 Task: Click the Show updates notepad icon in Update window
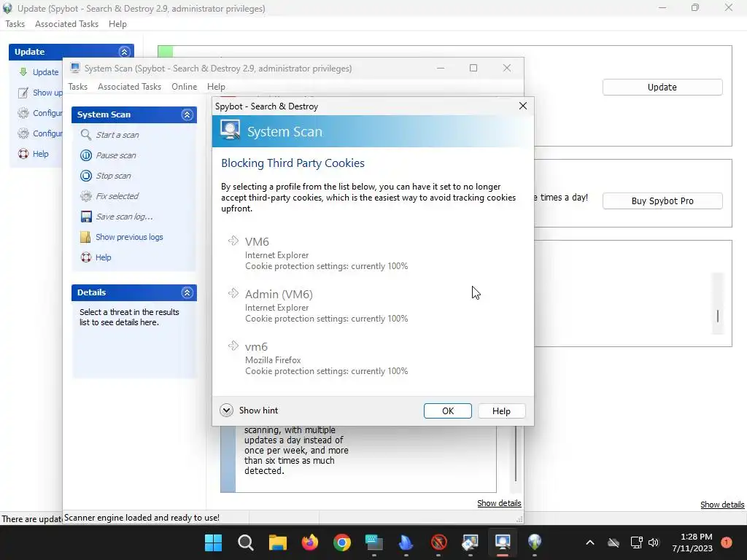coord(23,93)
